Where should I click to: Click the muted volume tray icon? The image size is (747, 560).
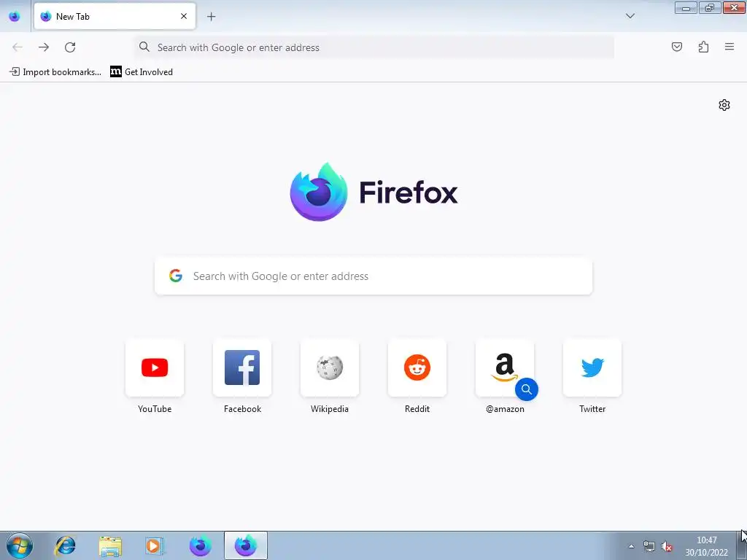(667, 547)
